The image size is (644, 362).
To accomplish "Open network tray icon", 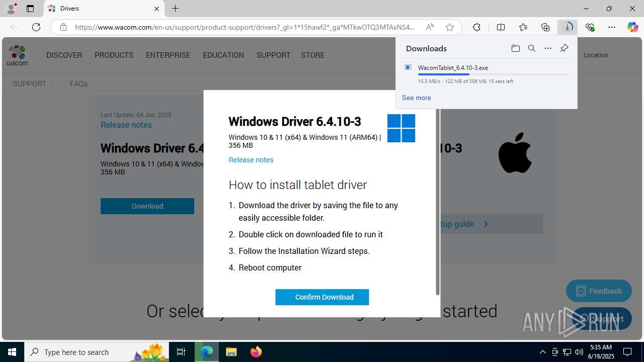I will click(x=567, y=352).
